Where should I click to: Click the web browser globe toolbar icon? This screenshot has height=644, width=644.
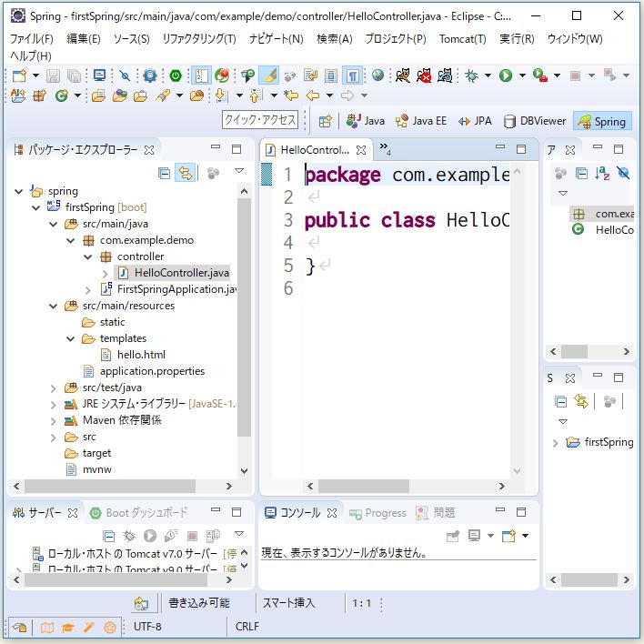click(x=377, y=75)
